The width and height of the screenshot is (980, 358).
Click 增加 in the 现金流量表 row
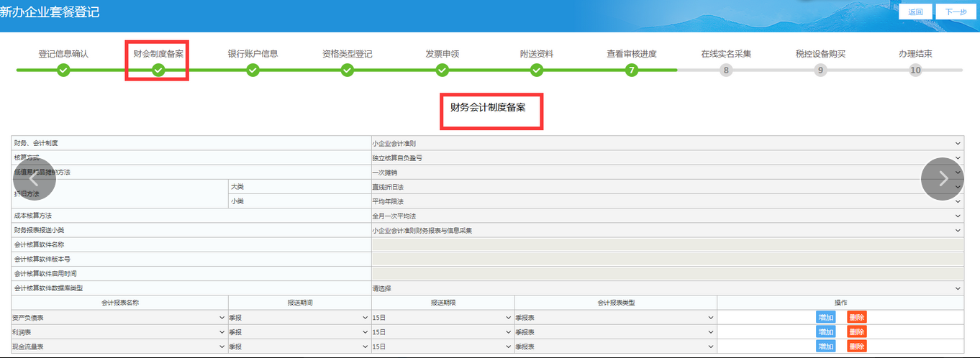click(825, 346)
